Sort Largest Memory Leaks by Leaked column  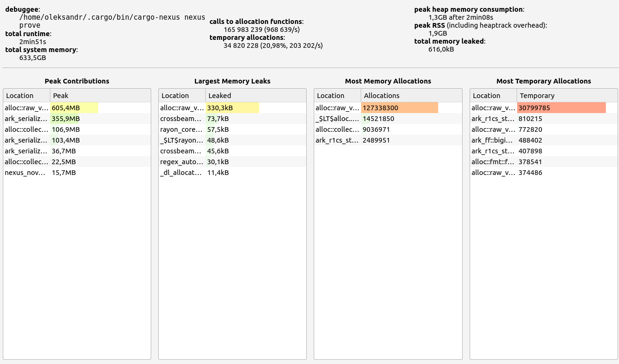tap(255, 96)
